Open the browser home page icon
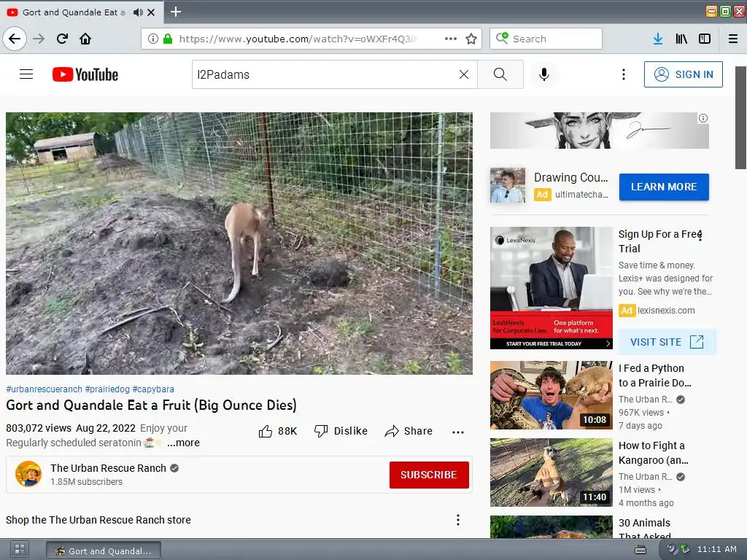Screen dimensions: 747x560 coord(85,39)
